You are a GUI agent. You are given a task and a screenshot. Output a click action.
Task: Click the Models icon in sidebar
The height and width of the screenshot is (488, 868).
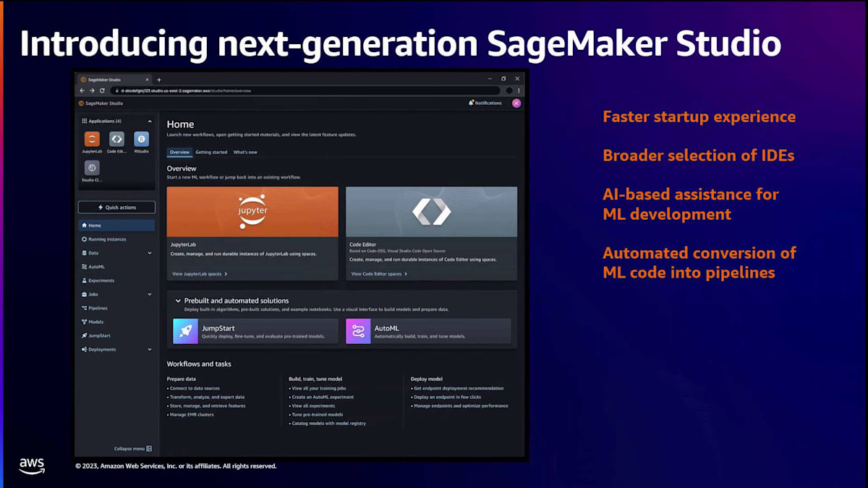point(85,322)
